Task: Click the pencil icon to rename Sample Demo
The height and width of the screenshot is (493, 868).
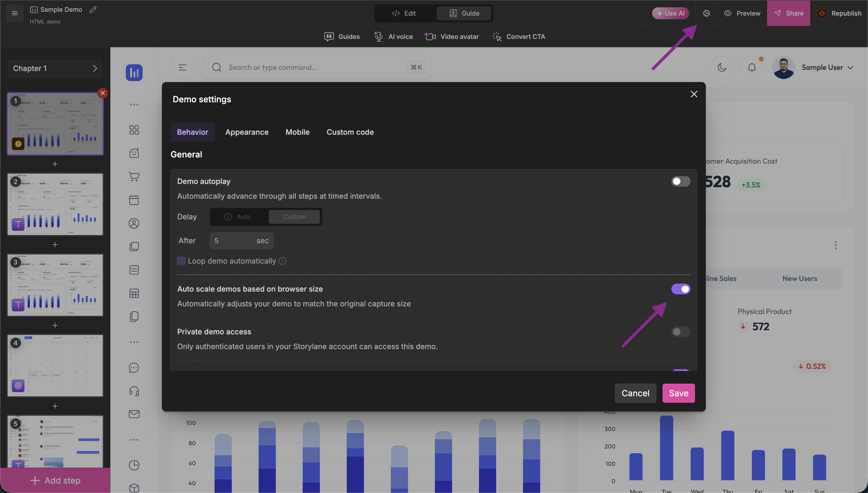Action: pyautogui.click(x=93, y=10)
